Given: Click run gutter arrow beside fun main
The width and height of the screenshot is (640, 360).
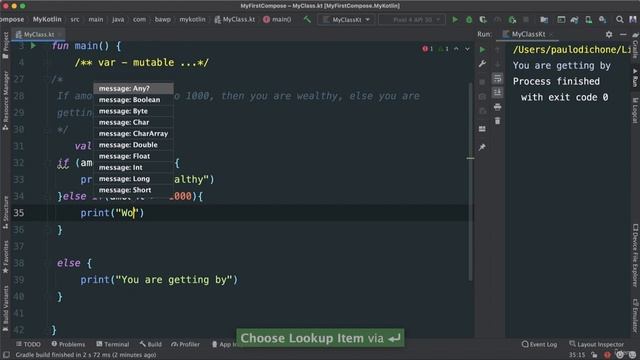Looking at the screenshot, I should click(33, 46).
